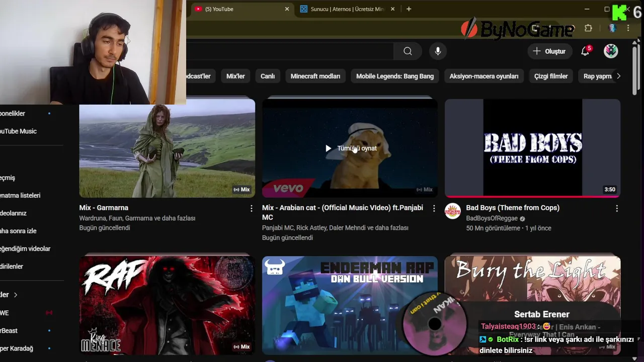The width and height of the screenshot is (644, 362).
Task: Click the 3:50 duration badge on Bad Boys
Action: 610,190
